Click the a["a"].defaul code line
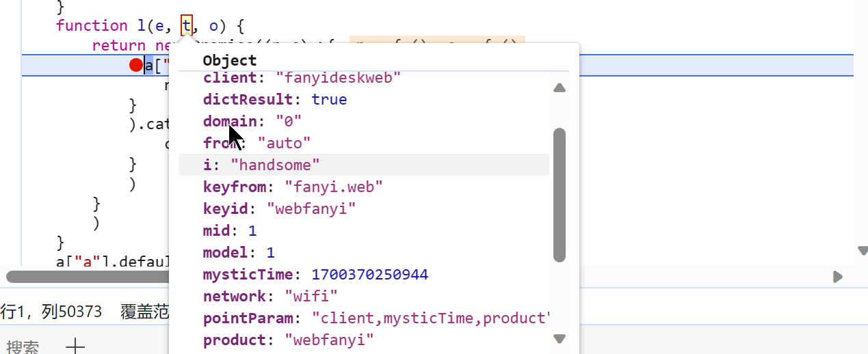Image resolution: width=868 pixels, height=354 pixels. point(113,260)
